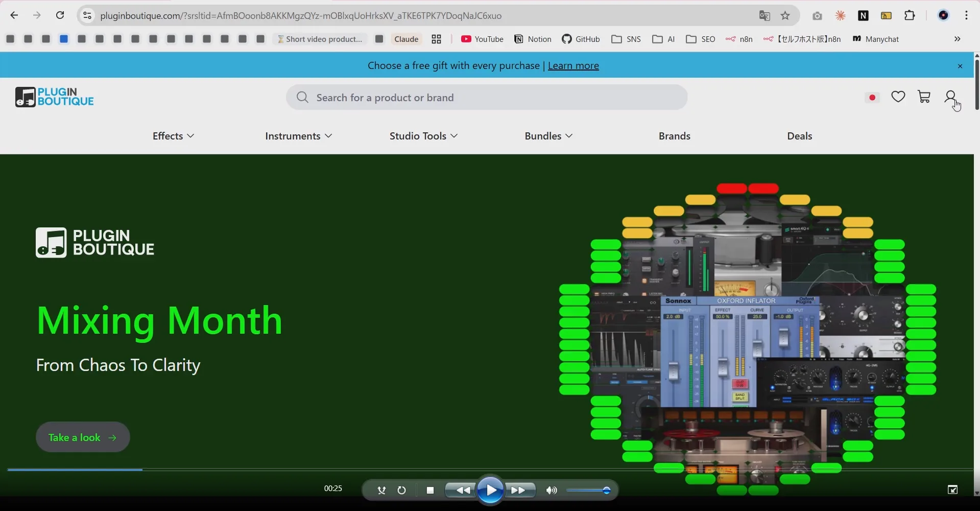Open the wishlist heart icon
Screen dimensions: 980x511
click(898, 96)
